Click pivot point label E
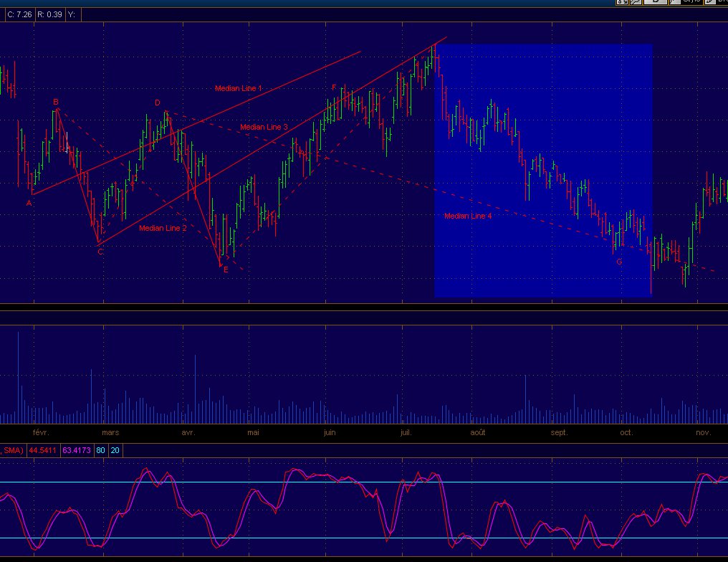This screenshot has height=562, width=728. [225, 270]
